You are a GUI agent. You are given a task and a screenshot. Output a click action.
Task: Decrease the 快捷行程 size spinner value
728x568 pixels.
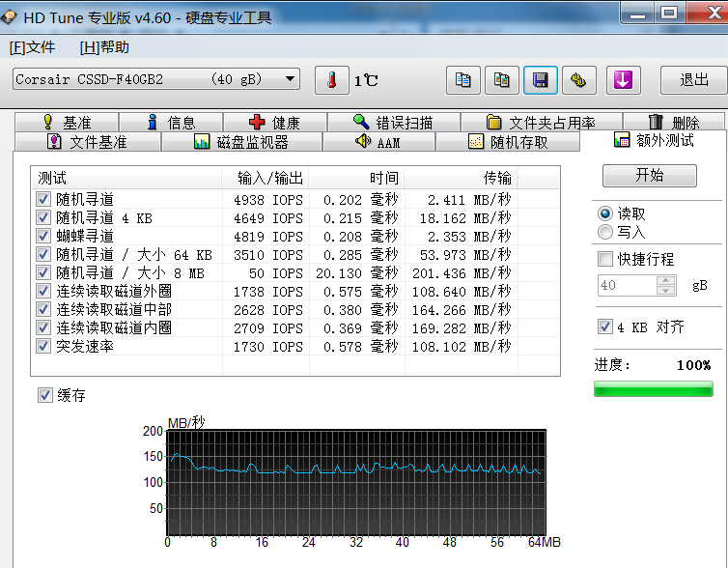coord(665,291)
